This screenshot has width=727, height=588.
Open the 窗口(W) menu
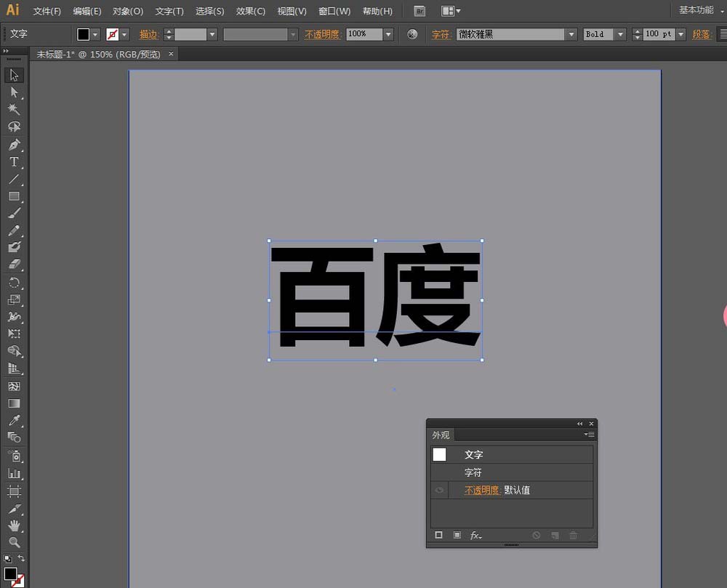(334, 11)
